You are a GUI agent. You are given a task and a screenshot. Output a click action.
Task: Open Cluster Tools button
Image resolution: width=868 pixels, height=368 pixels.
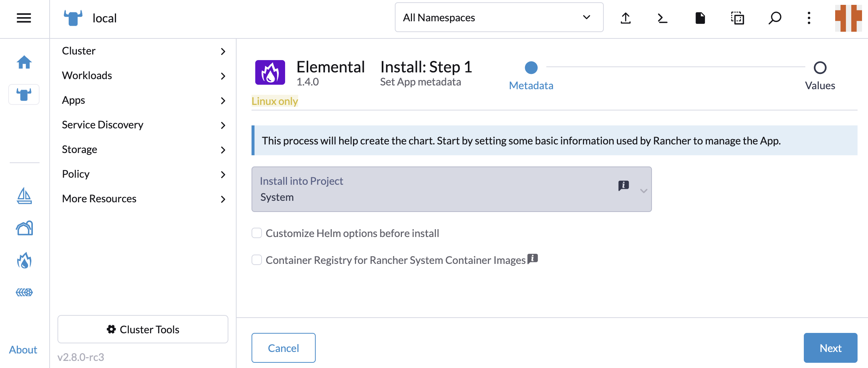coord(143,329)
